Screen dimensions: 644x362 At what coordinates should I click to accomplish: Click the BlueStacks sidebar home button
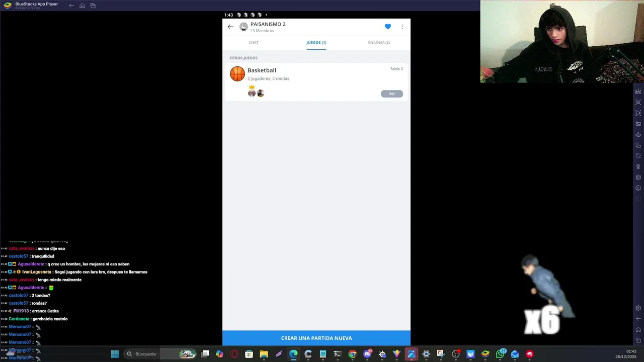click(638, 330)
